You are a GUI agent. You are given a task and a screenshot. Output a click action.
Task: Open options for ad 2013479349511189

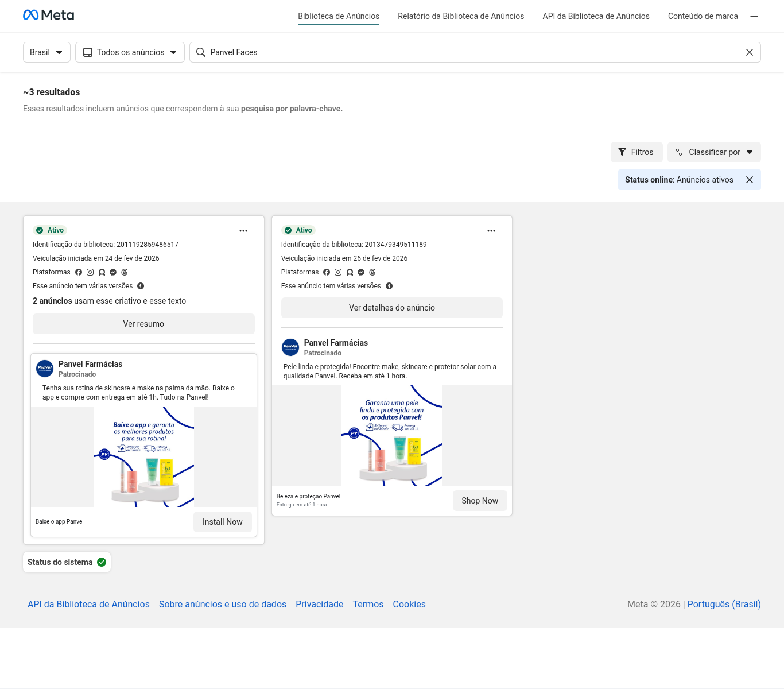[x=491, y=231]
